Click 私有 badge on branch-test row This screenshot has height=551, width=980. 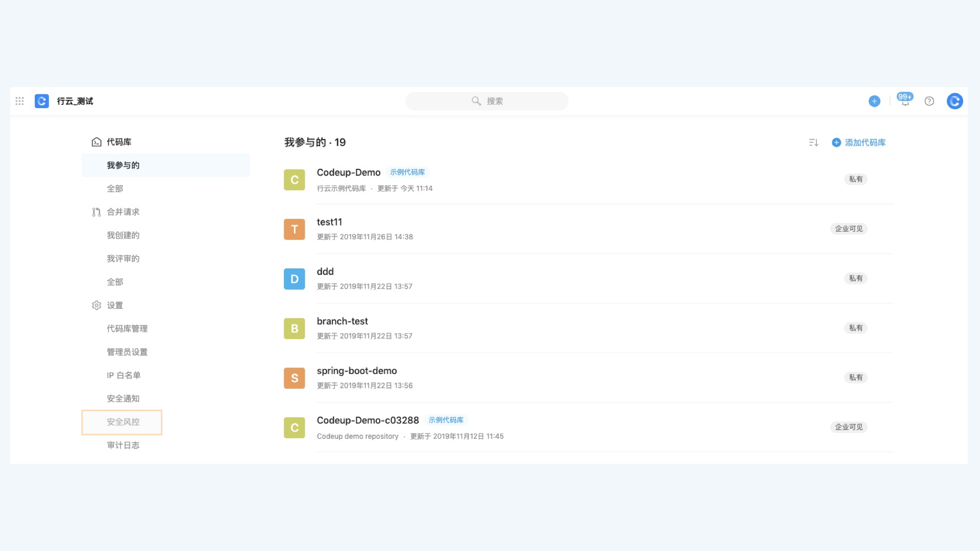[856, 328]
